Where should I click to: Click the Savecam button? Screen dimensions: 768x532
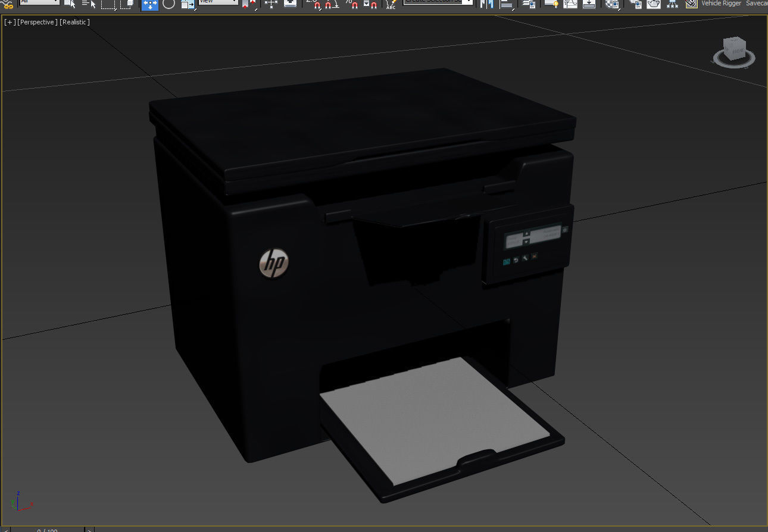pos(757,3)
